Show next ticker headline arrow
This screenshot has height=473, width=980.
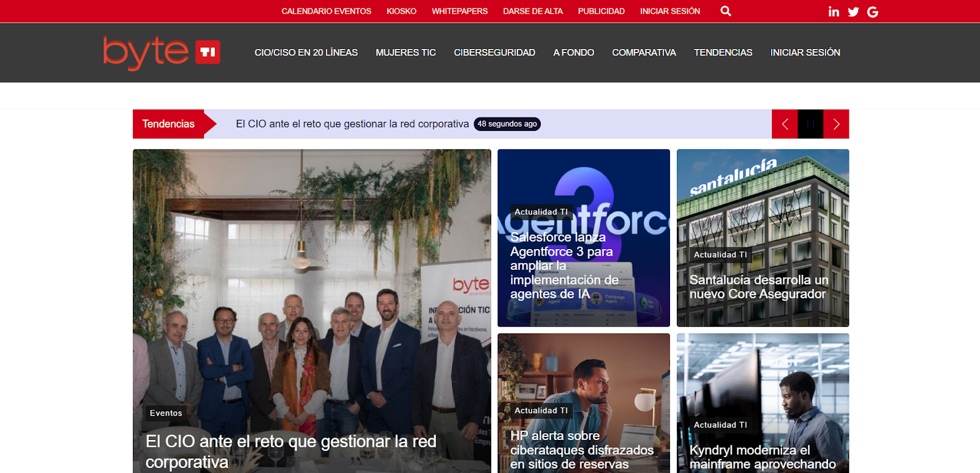pos(836,124)
